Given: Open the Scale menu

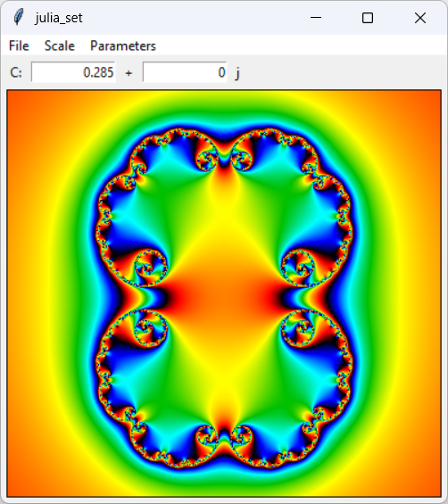Looking at the screenshot, I should click(60, 45).
